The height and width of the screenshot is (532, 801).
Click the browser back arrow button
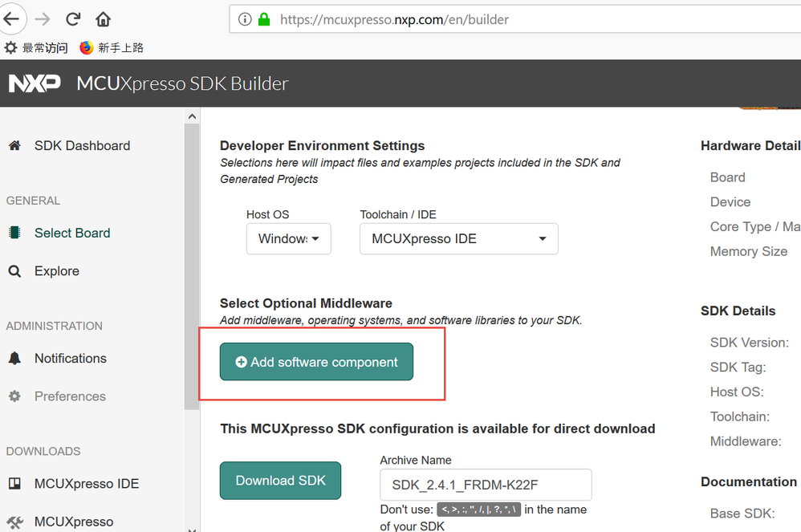tap(11, 18)
